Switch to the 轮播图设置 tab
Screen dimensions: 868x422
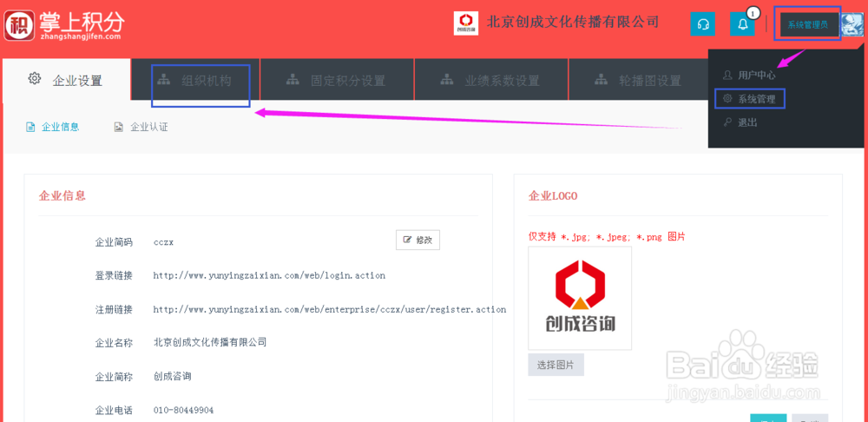(638, 80)
